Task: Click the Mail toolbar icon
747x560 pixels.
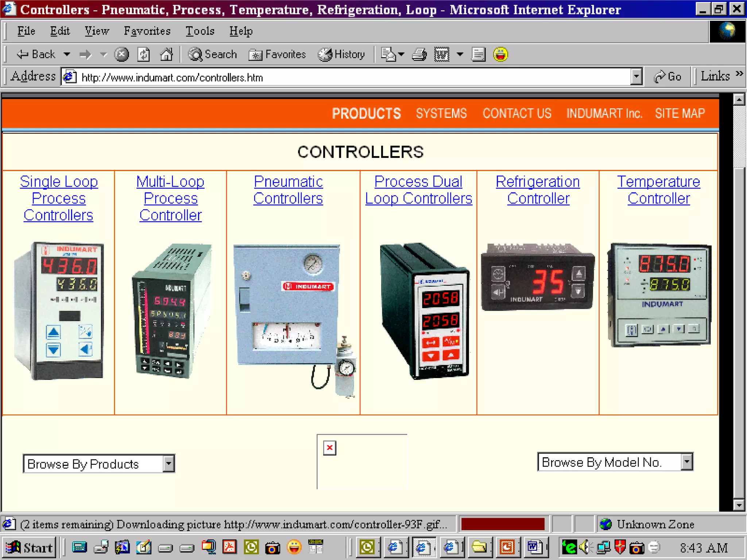Action: click(389, 55)
